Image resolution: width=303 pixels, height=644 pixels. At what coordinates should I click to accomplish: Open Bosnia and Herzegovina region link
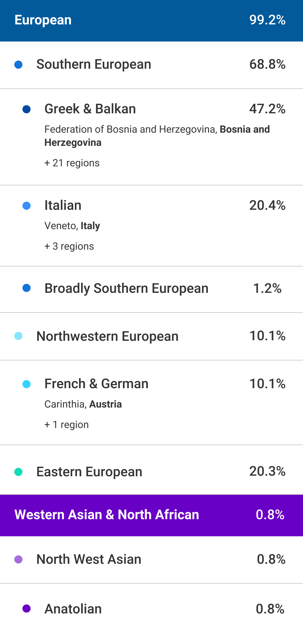click(157, 136)
